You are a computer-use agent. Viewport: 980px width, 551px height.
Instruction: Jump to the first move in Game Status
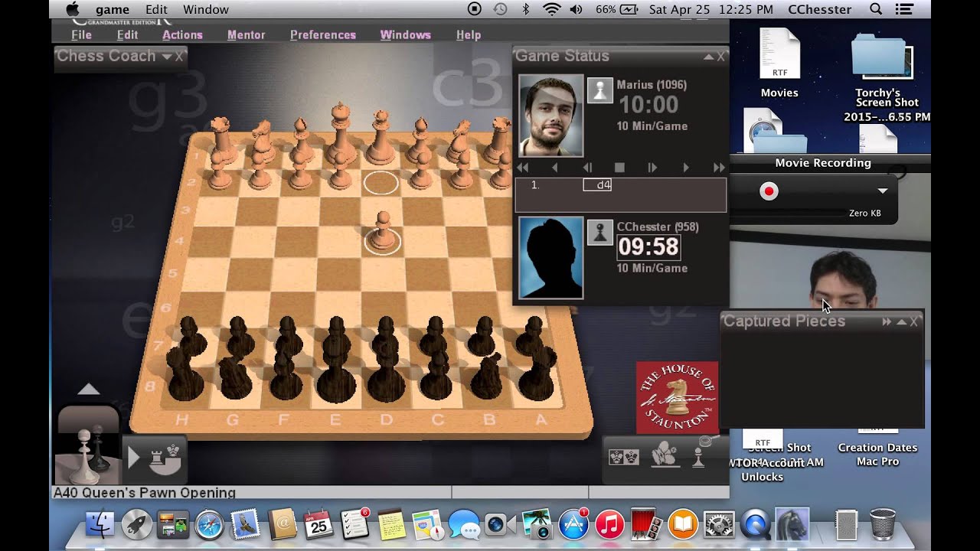(x=523, y=168)
